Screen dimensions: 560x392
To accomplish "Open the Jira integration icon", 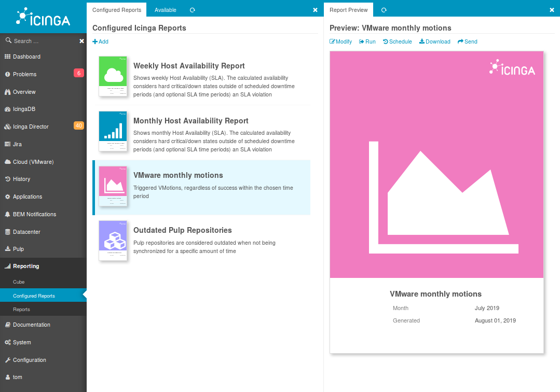I will (x=8, y=144).
